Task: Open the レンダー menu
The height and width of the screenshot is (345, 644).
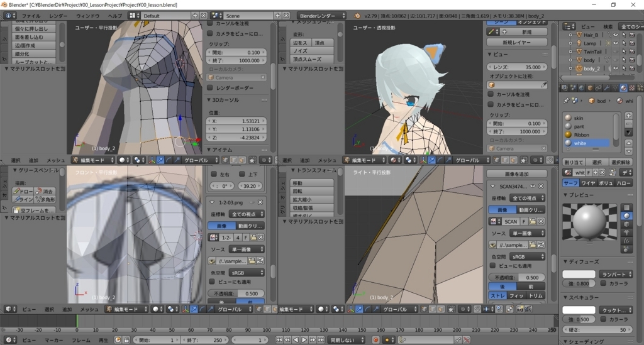Action: click(58, 16)
